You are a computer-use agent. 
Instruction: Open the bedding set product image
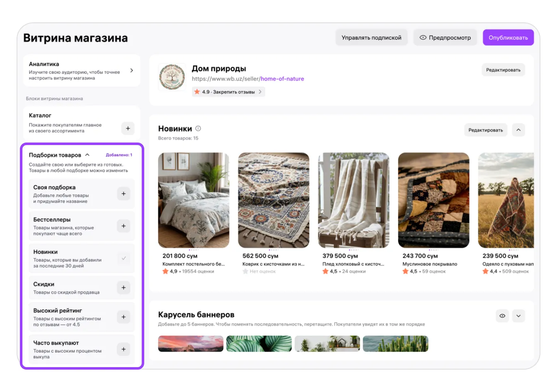coord(194,200)
